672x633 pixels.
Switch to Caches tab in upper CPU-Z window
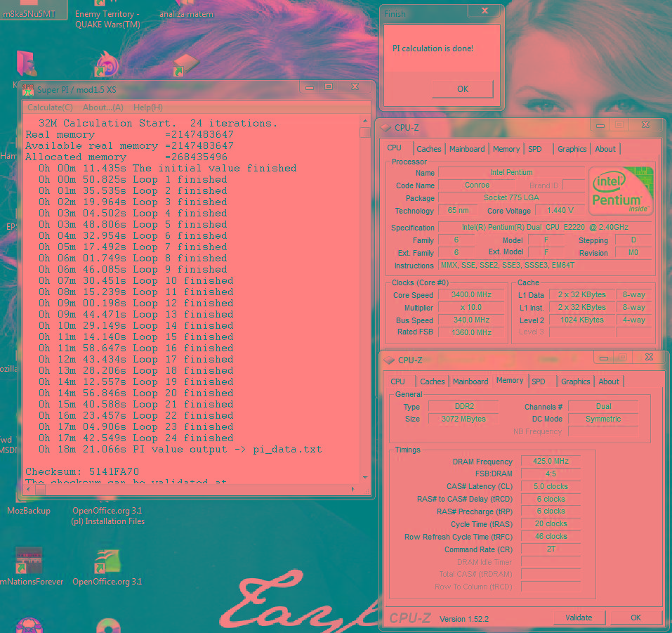pos(428,149)
